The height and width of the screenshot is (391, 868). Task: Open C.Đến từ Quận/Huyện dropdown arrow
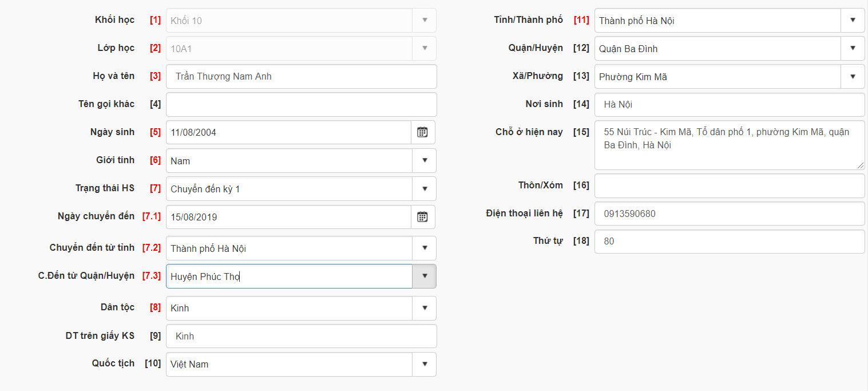click(x=424, y=277)
